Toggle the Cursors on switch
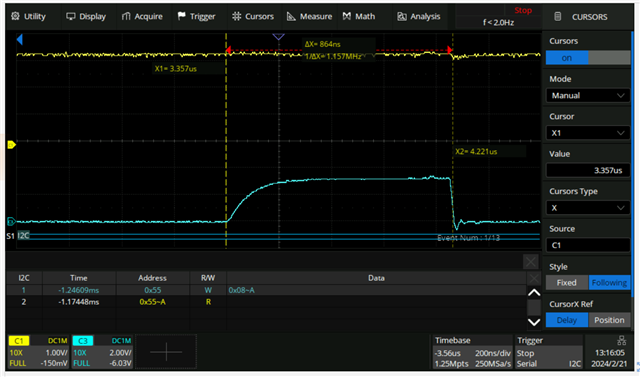The width and height of the screenshot is (640, 377). pyautogui.click(x=588, y=58)
